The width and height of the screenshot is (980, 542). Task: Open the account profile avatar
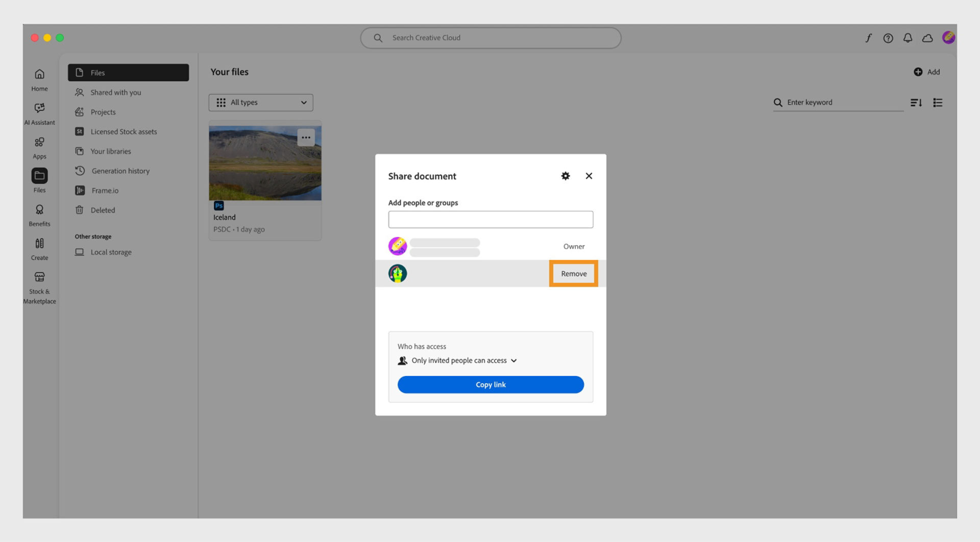(x=948, y=37)
